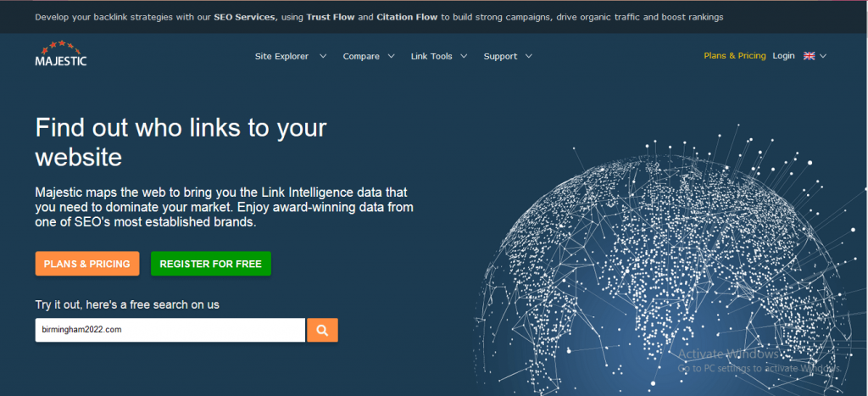Click the 'Find out who links to your website' heading

[181, 142]
